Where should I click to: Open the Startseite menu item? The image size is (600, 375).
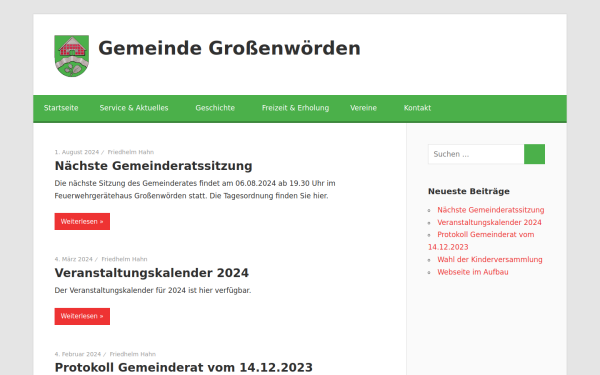[x=61, y=108]
